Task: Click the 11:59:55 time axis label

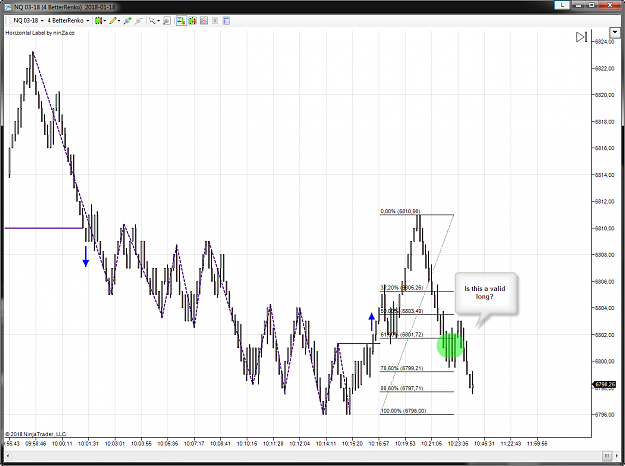Action: tap(537, 444)
